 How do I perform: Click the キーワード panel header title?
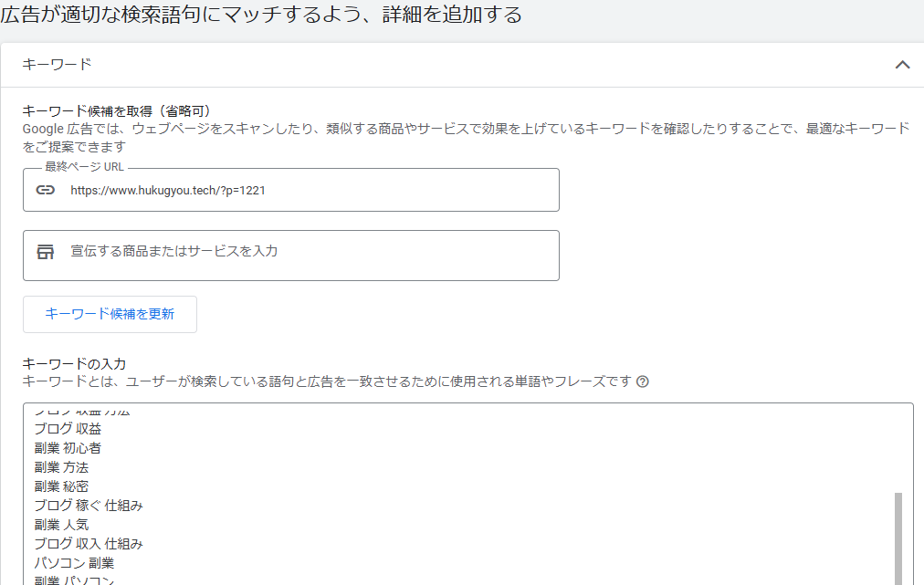(57, 65)
